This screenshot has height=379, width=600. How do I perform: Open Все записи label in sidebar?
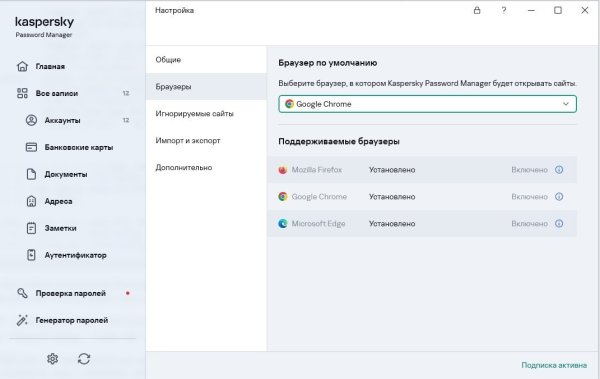[x=57, y=93]
